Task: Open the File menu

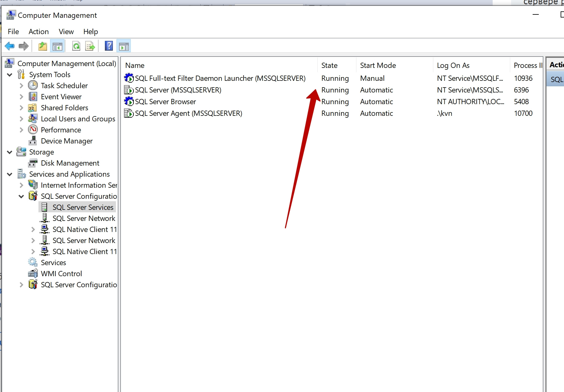Action: coord(13,32)
